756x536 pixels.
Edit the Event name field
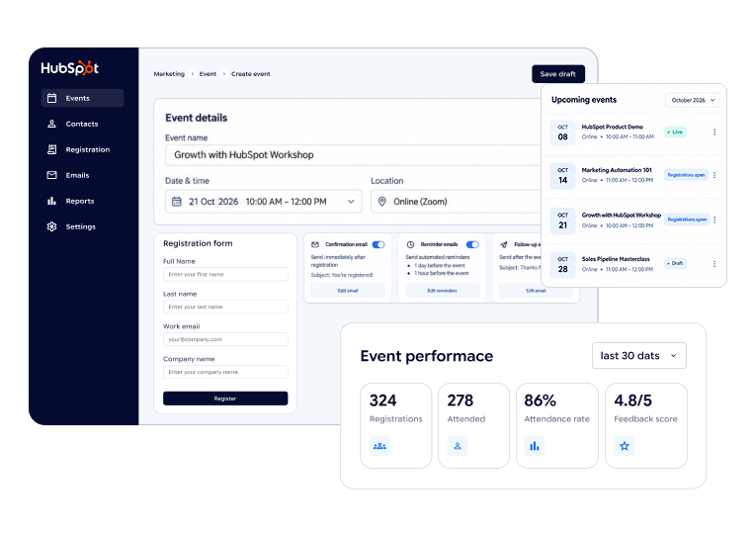point(355,155)
